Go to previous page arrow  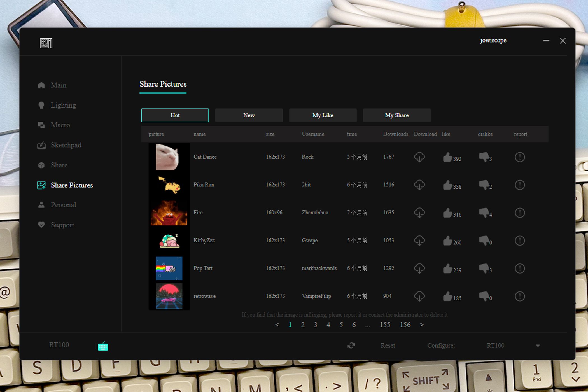coord(277,325)
